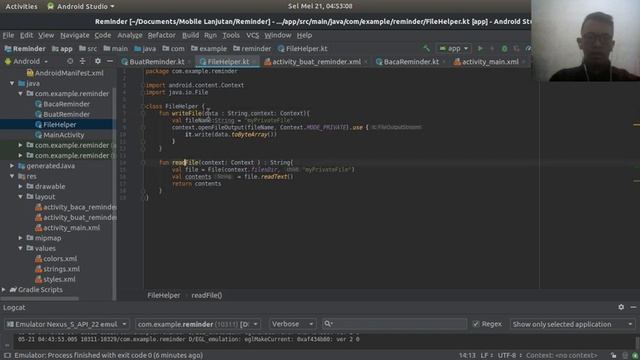Toggle the Regex checkbox
640x360 pixels.
(x=476, y=324)
